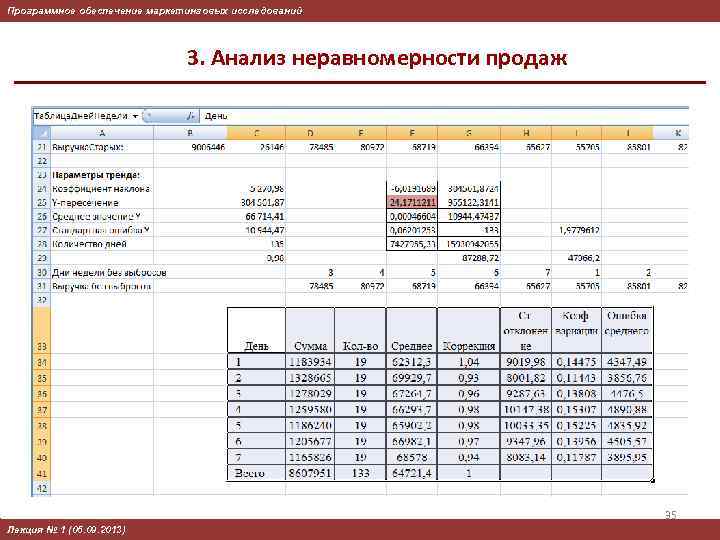Viewport: 720px width, 540px height.
Task: Click the cell 'Y-пересечение'
Action: click(x=102, y=202)
